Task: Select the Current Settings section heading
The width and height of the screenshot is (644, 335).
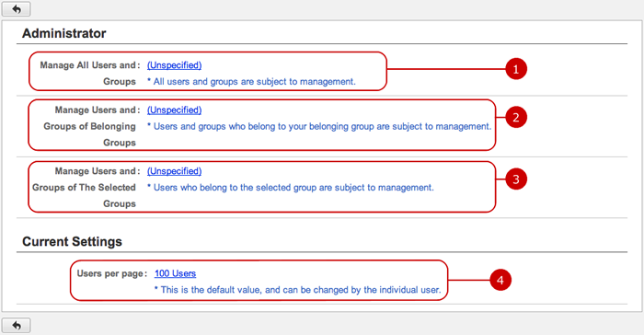Action: coord(72,241)
